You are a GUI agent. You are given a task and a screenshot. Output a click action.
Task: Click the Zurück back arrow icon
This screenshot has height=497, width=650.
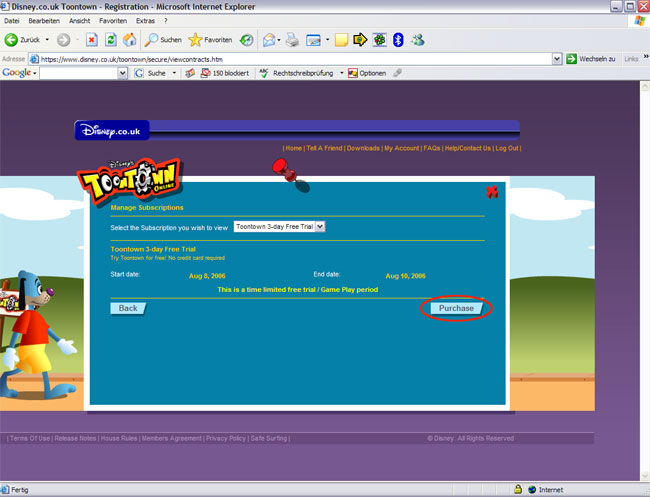pos(11,40)
